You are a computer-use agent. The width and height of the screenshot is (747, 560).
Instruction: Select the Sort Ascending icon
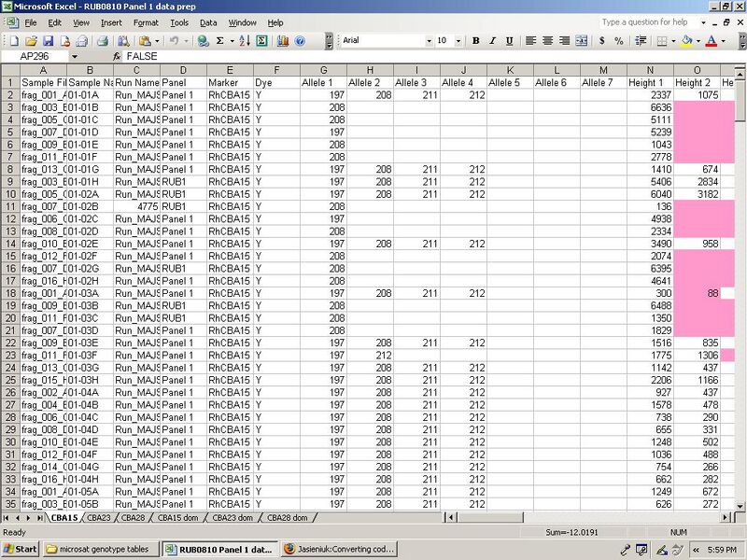(244, 43)
